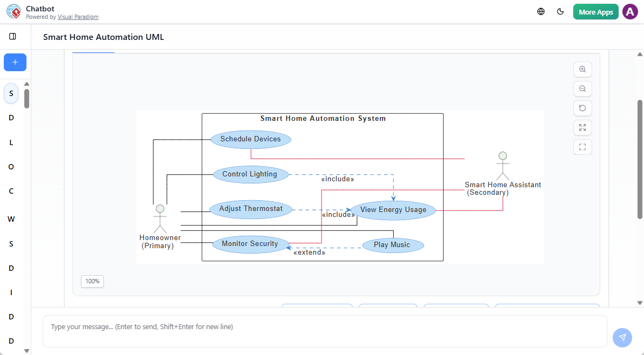Click the More Apps button
This screenshot has height=355, width=644.
tap(595, 11)
